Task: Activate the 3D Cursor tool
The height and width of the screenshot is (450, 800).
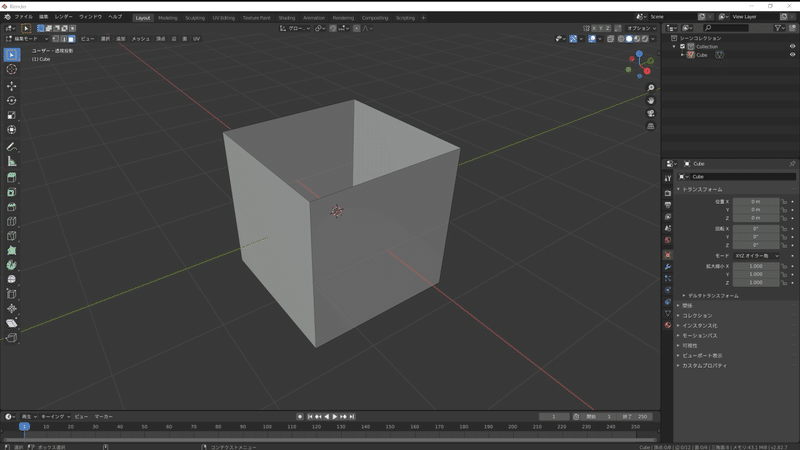Action: (x=12, y=69)
